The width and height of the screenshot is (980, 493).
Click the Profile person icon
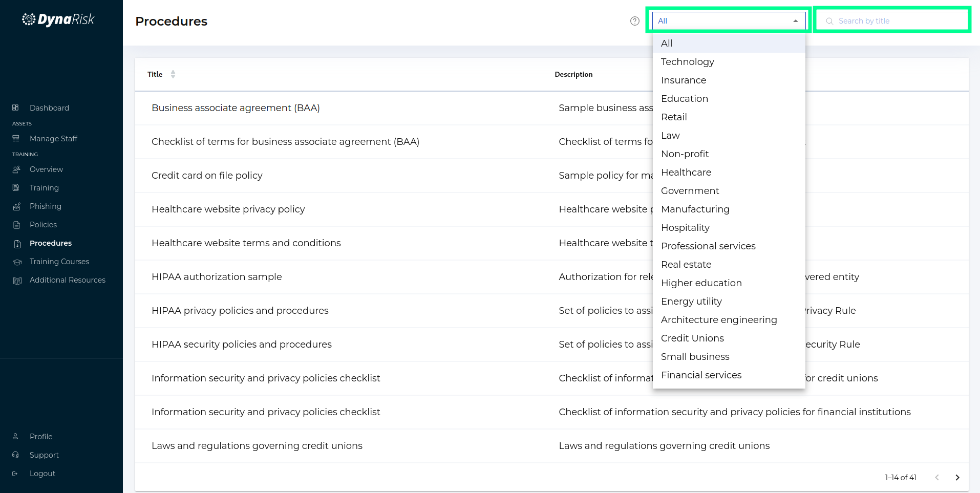15,436
